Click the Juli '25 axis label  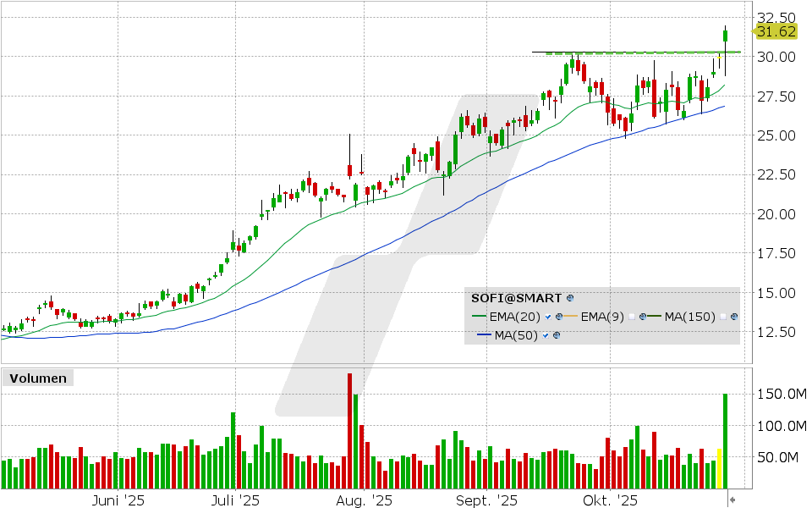(x=235, y=500)
